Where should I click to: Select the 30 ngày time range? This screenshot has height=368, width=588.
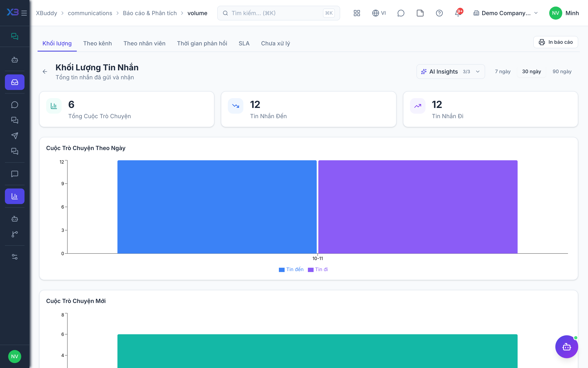(x=531, y=72)
